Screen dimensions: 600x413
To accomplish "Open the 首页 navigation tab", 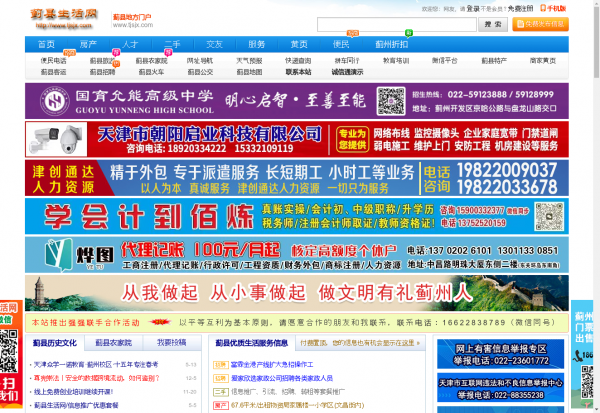I will point(46,44).
